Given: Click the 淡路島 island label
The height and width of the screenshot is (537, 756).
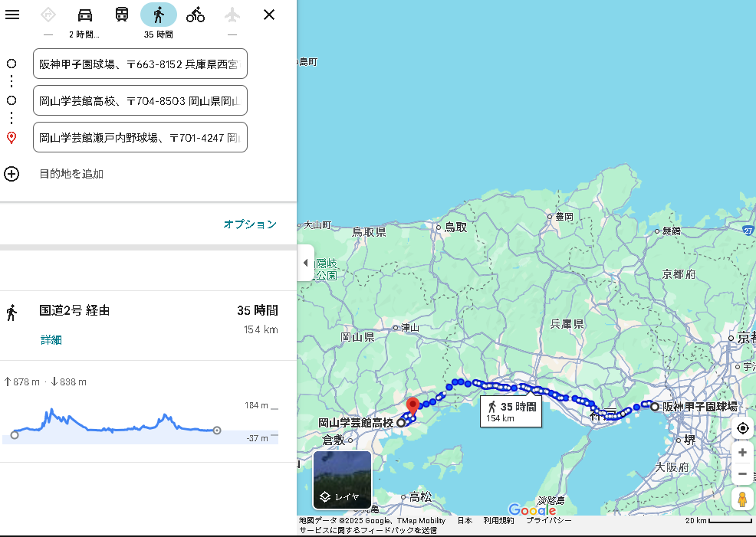Looking at the screenshot, I should point(551,500).
